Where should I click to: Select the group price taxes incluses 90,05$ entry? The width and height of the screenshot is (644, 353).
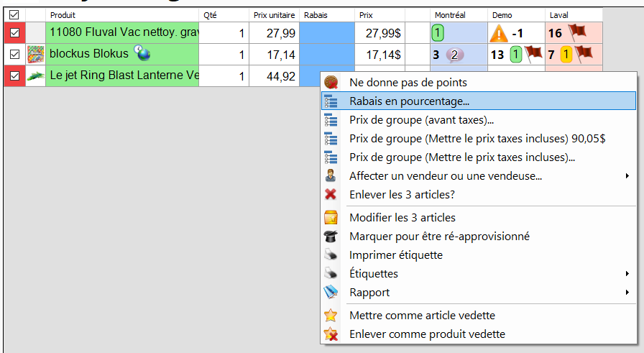(479, 139)
